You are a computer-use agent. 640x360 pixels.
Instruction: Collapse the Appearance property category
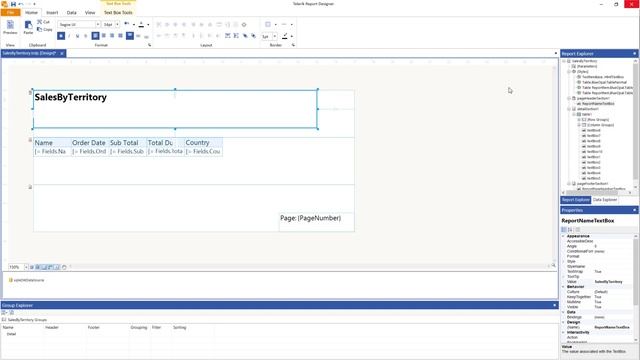click(563, 236)
